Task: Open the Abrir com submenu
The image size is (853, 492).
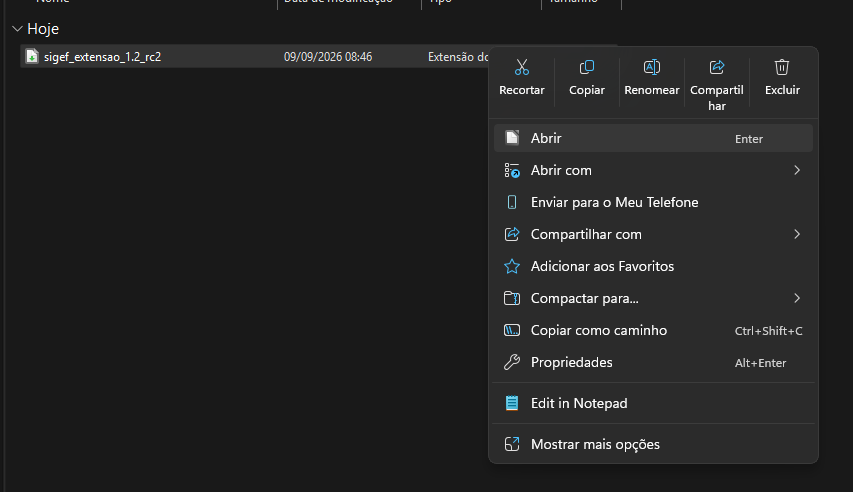Action: 653,170
